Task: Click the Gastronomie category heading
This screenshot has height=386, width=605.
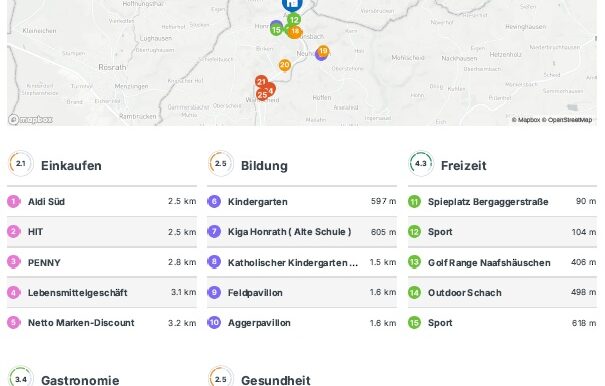Action: (x=80, y=380)
